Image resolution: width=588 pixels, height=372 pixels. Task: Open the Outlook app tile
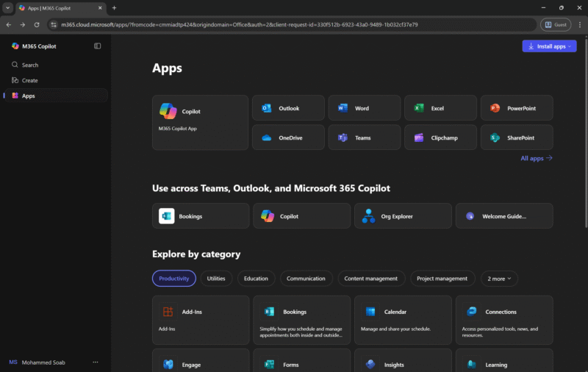click(x=288, y=108)
